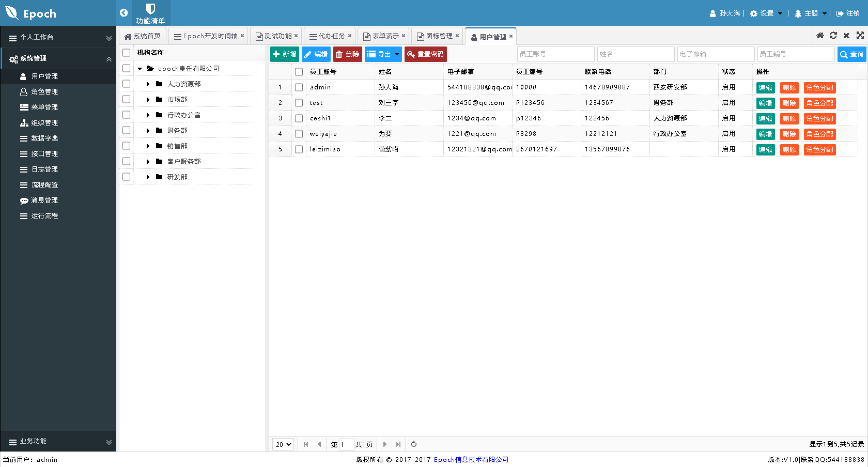Viewport: 868px width, 467px height.
Task: Click the 新增 button
Action: click(x=285, y=54)
